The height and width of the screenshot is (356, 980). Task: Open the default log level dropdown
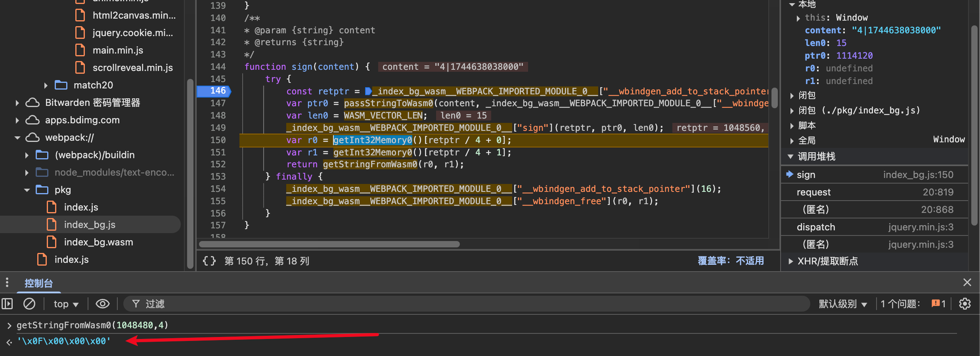pyautogui.click(x=843, y=304)
